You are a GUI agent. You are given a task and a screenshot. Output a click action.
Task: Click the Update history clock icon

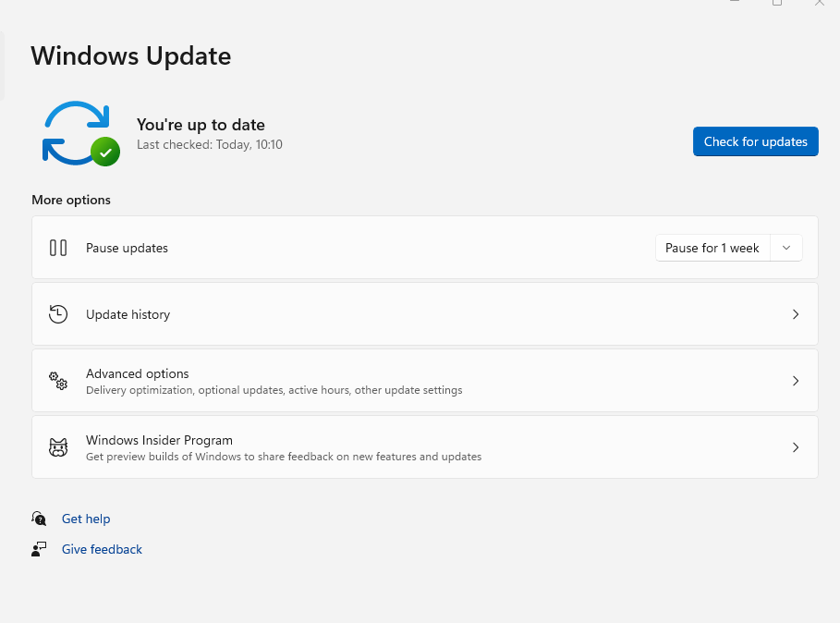point(58,314)
